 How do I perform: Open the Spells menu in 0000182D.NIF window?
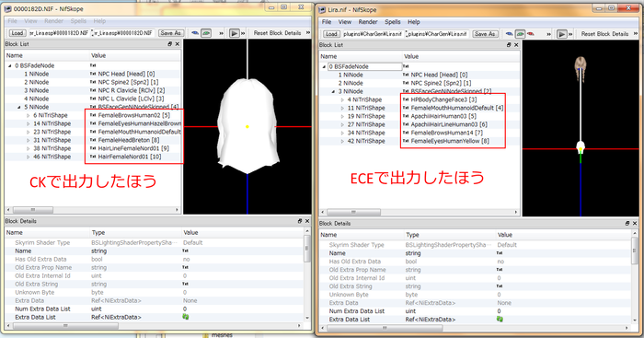coord(78,20)
